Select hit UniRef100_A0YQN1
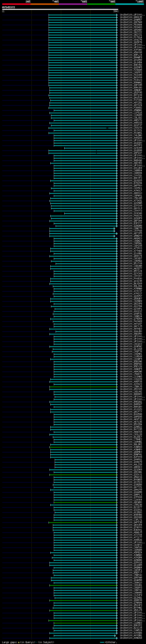This screenshot has width=146, height=644. (131, 635)
